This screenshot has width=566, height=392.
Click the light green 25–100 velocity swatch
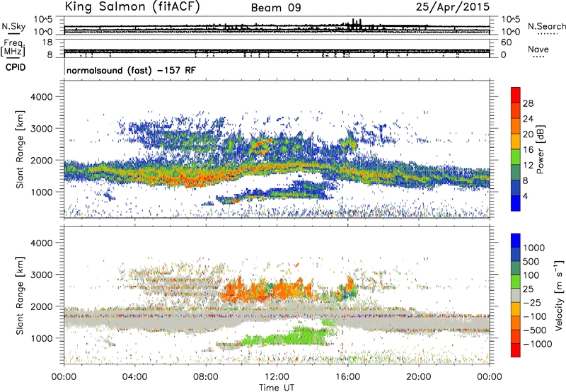(516, 282)
